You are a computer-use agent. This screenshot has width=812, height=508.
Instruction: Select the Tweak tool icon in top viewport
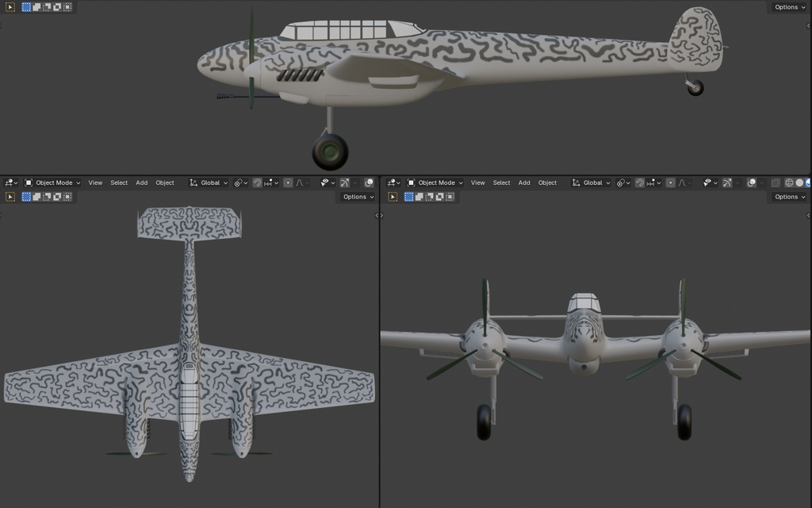pyautogui.click(x=10, y=7)
